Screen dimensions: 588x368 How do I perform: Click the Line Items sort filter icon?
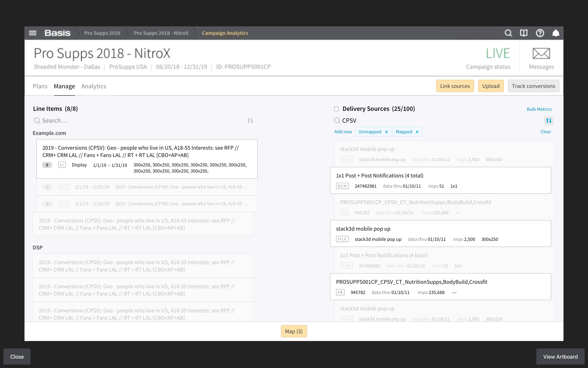(x=250, y=121)
